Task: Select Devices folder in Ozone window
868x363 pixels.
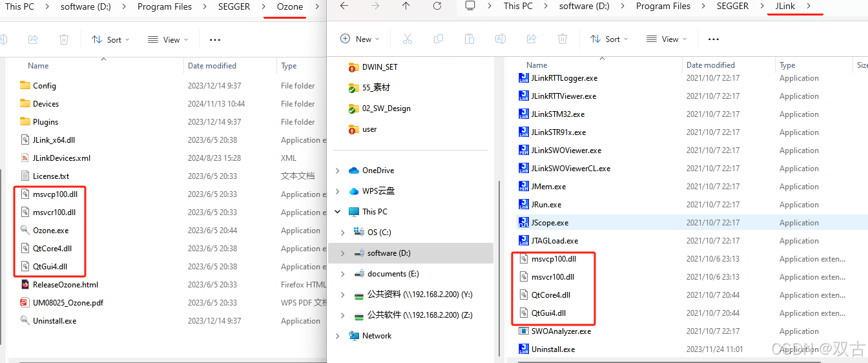Action: [x=46, y=103]
